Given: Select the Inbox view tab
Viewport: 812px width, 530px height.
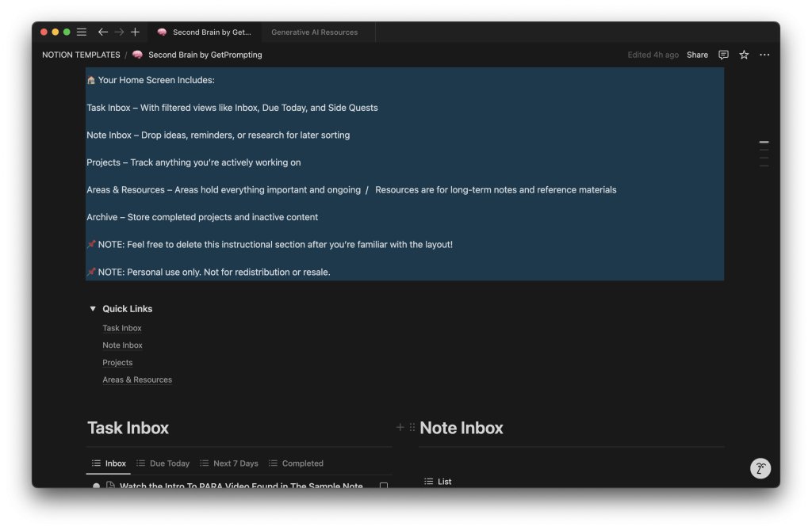Looking at the screenshot, I should pyautogui.click(x=109, y=463).
